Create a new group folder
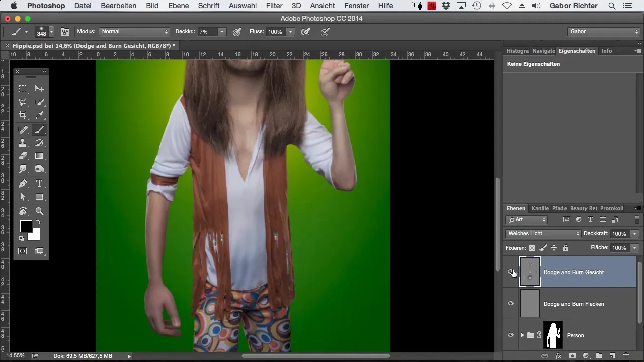 tap(599, 356)
